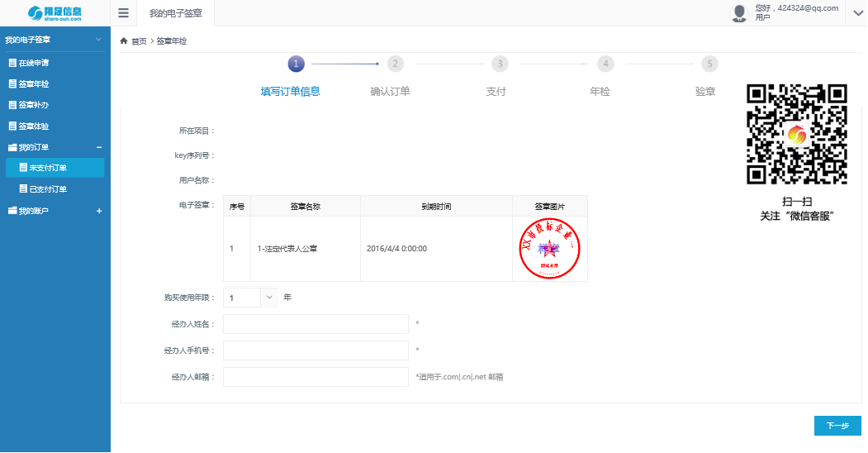Click the red seal signature image
This screenshot has height=453, width=868.
pyautogui.click(x=549, y=248)
